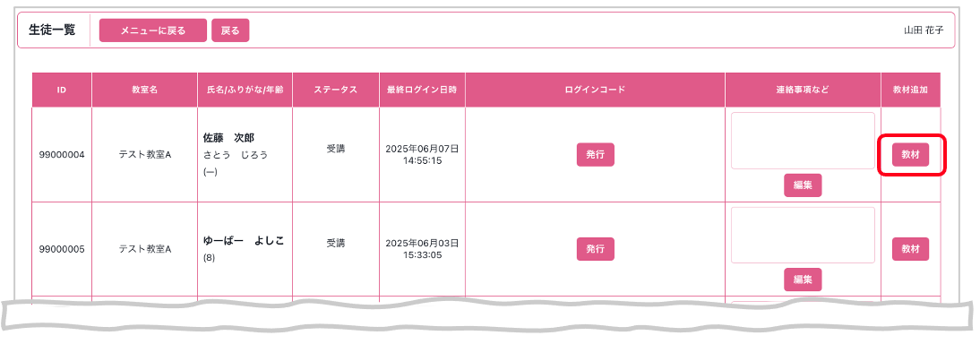Click the メニューに戻る button
This screenshot has width=980, height=344.
tap(152, 30)
